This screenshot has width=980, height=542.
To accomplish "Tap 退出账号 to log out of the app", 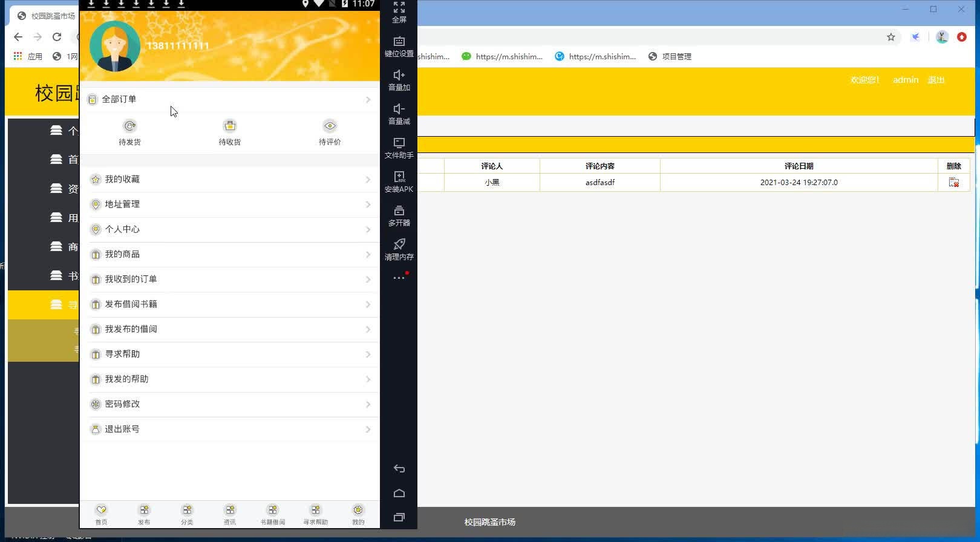I will (x=230, y=429).
